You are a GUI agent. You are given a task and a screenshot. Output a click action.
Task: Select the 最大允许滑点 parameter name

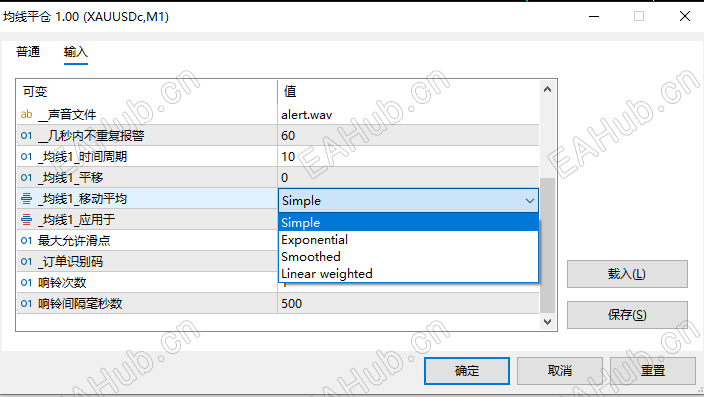click(74, 241)
